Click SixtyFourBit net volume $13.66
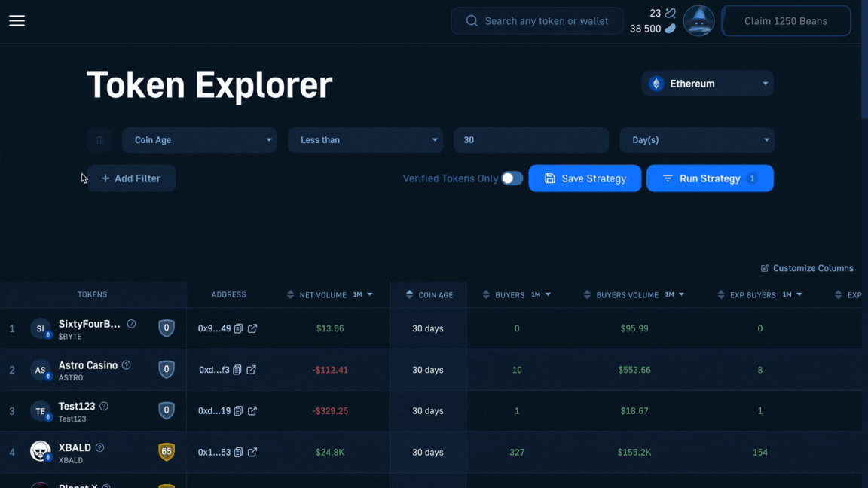 330,328
